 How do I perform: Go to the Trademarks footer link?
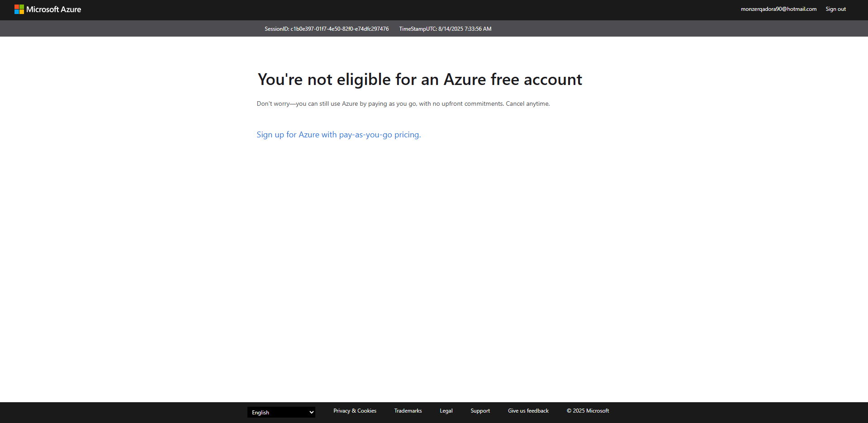408,411
